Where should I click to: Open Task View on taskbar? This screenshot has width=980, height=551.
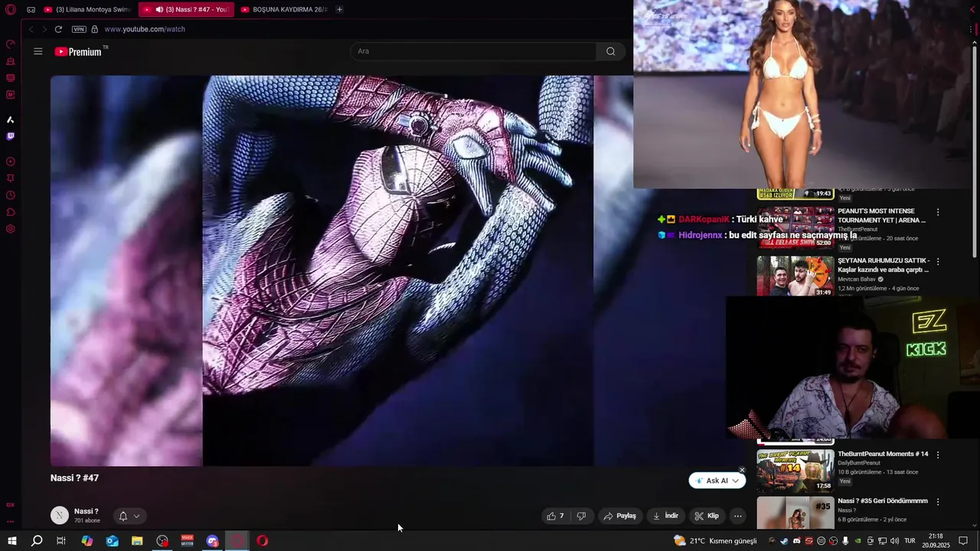[61, 541]
